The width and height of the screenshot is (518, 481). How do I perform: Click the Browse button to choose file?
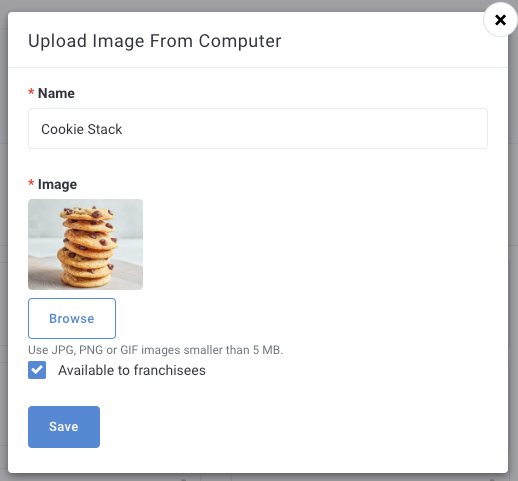coord(72,318)
